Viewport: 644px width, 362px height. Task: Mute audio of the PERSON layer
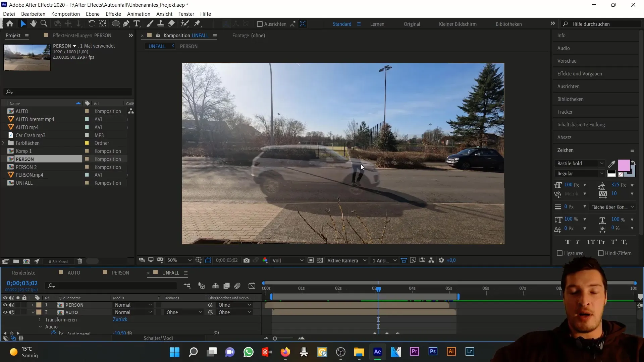(x=12, y=305)
